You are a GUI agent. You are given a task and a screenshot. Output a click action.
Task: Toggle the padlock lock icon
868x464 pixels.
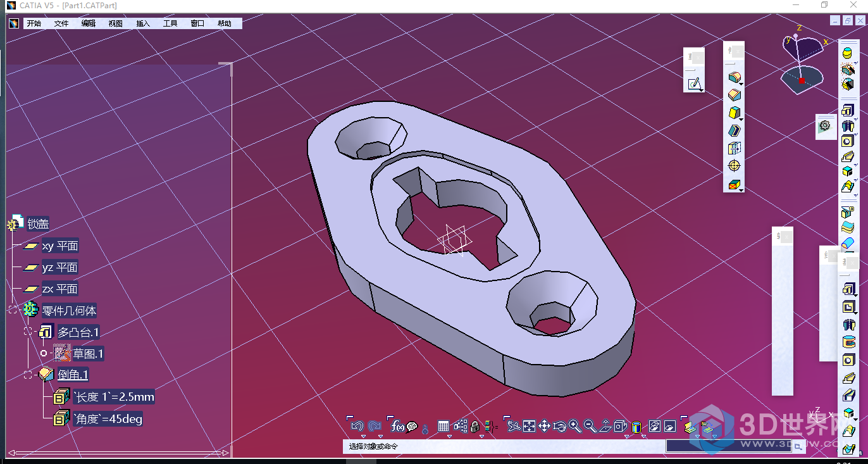click(x=474, y=426)
